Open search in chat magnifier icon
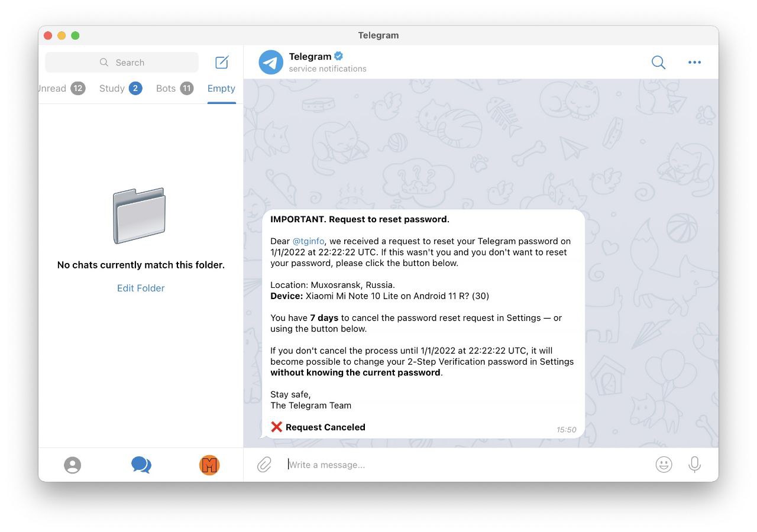The height and width of the screenshot is (532, 757). [x=658, y=62]
